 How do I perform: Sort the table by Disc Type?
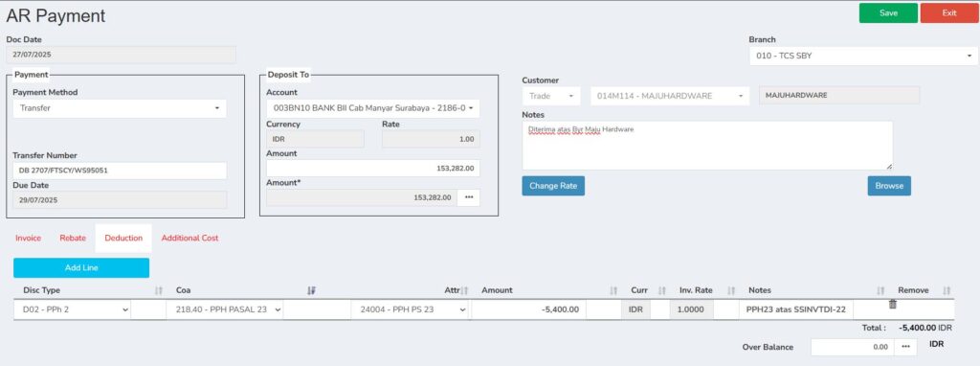click(158, 290)
